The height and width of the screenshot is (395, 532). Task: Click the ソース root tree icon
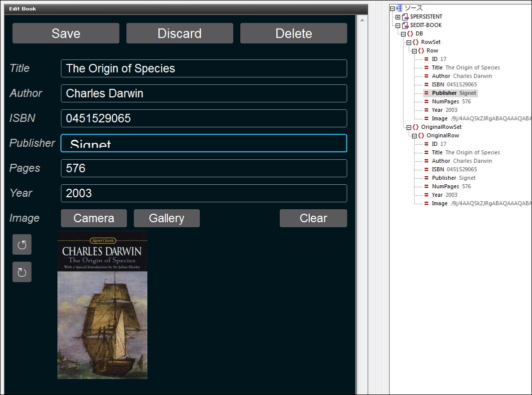click(399, 8)
